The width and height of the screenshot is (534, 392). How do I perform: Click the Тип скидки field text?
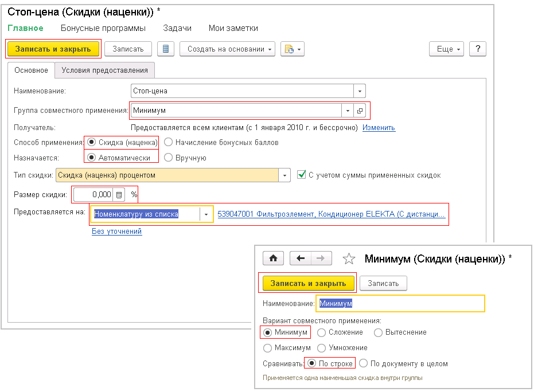click(x=167, y=175)
